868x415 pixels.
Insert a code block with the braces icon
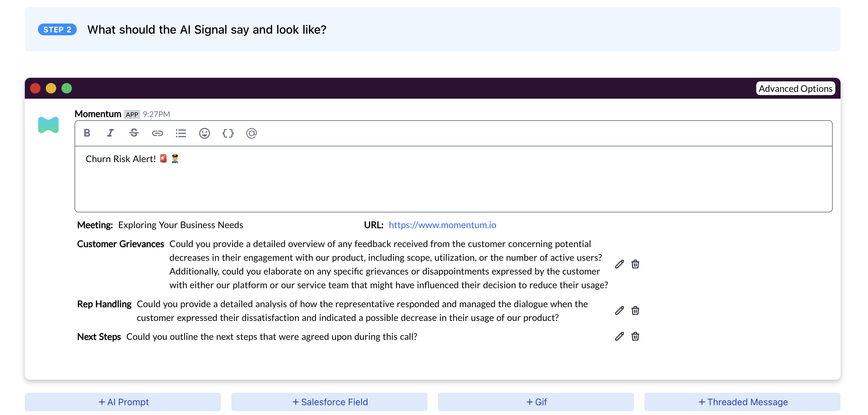pyautogui.click(x=228, y=133)
